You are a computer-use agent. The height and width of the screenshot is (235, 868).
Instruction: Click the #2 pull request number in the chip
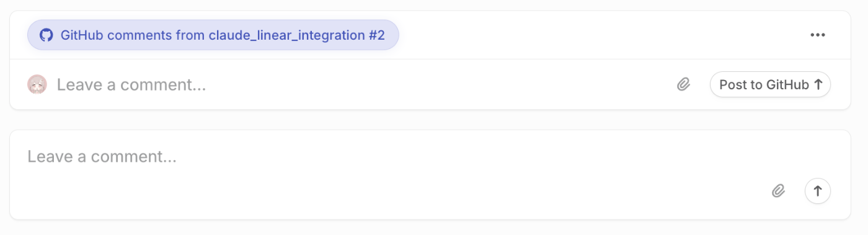(x=377, y=35)
